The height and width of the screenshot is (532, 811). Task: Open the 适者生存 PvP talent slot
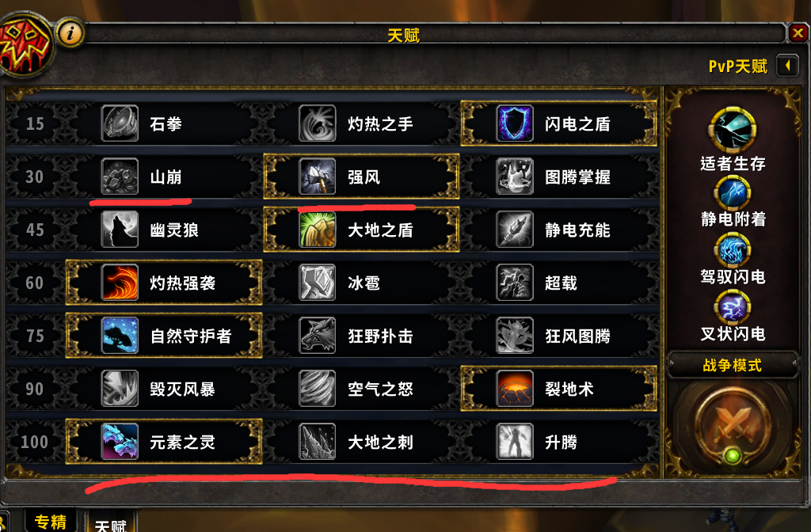point(733,130)
